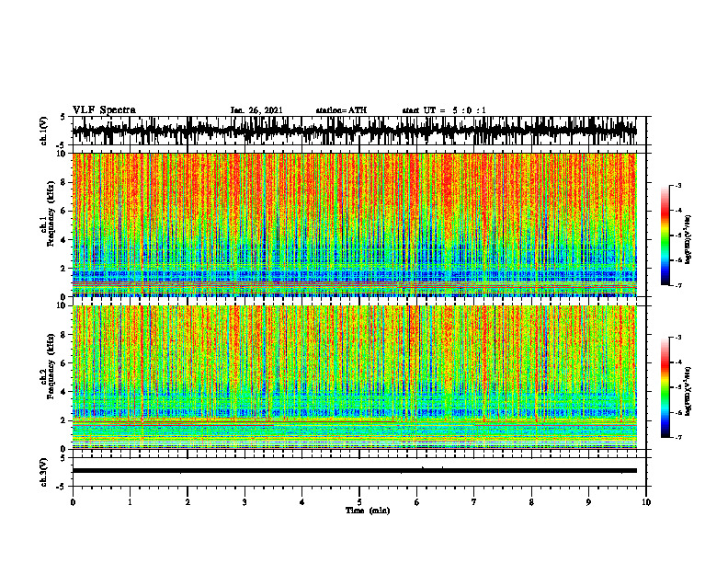
Task: Click the ch.3(V) flat waveform trace
Action: point(354,471)
